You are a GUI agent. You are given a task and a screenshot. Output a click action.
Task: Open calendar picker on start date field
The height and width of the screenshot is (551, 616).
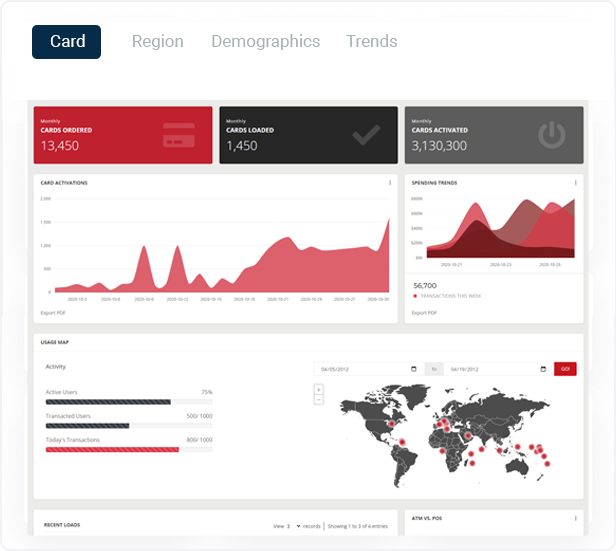pos(414,369)
